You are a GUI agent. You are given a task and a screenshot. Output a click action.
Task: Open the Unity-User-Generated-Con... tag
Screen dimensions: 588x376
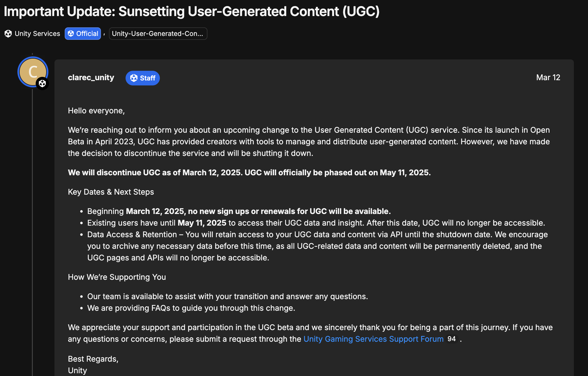tap(158, 34)
